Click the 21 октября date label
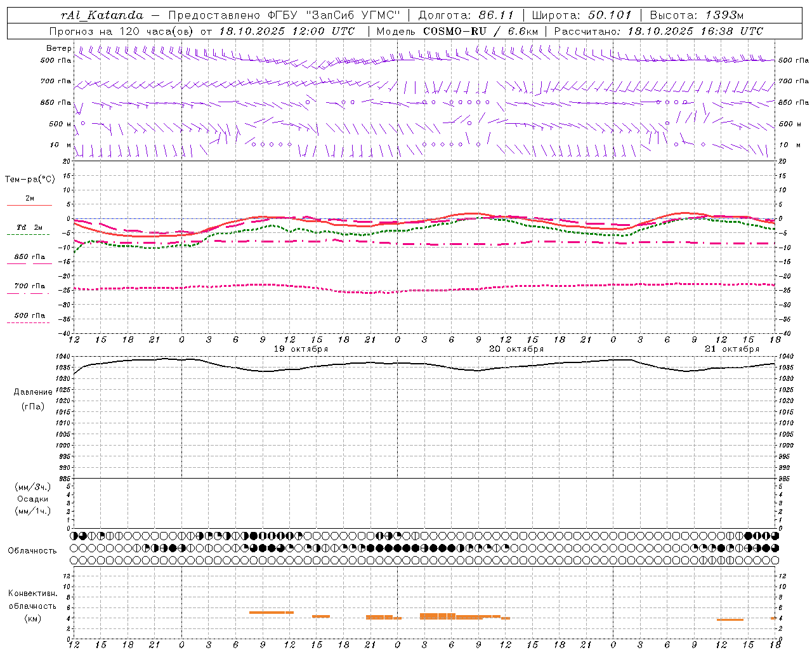 [x=732, y=349]
